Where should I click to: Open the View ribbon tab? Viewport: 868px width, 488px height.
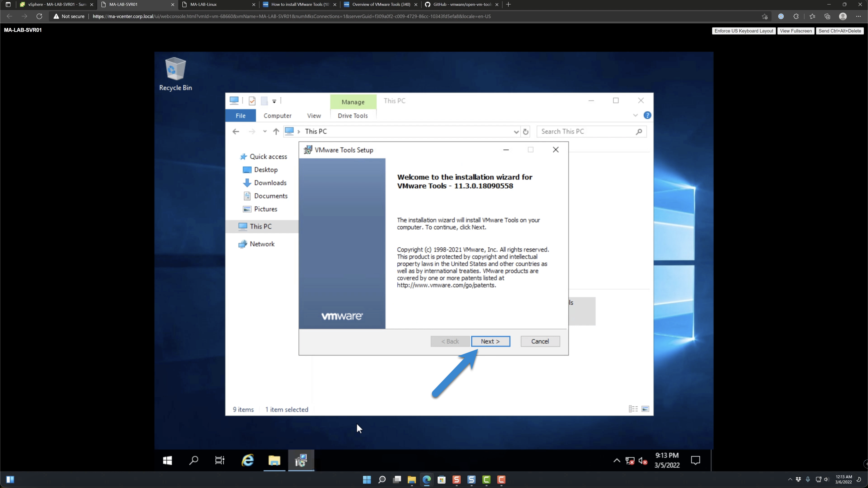(314, 116)
